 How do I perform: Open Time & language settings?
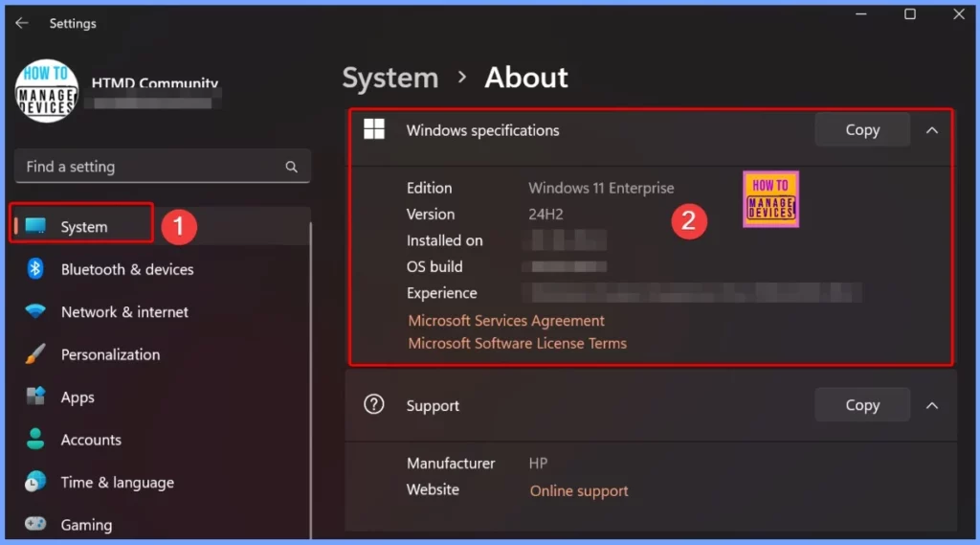[118, 483]
